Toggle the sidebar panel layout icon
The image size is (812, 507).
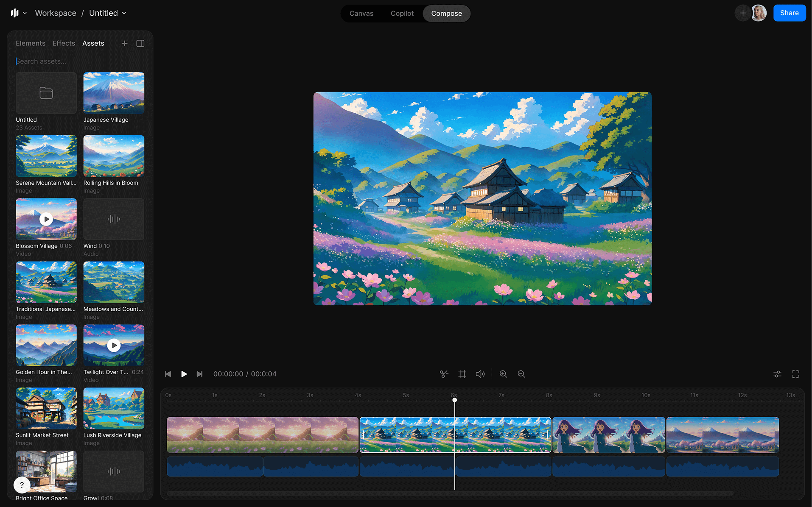coord(140,43)
